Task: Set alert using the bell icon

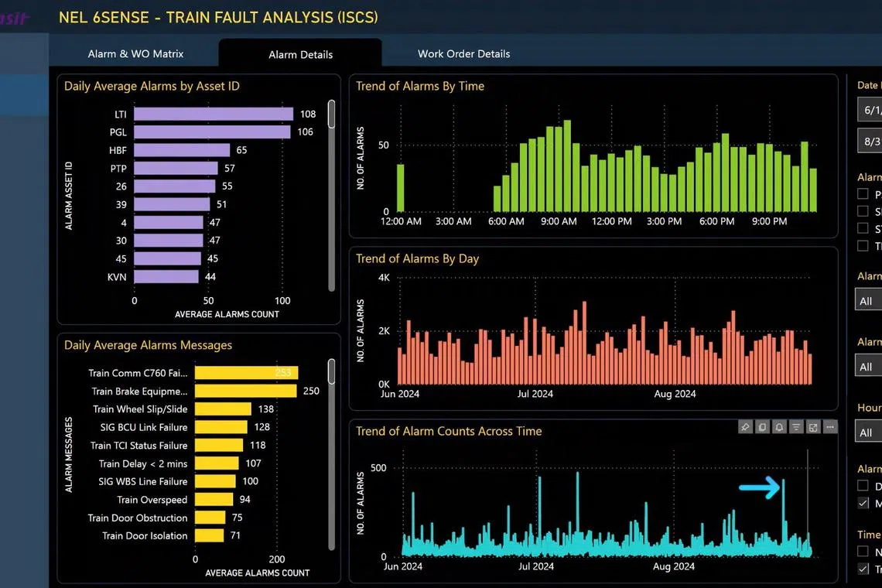Action: click(779, 427)
